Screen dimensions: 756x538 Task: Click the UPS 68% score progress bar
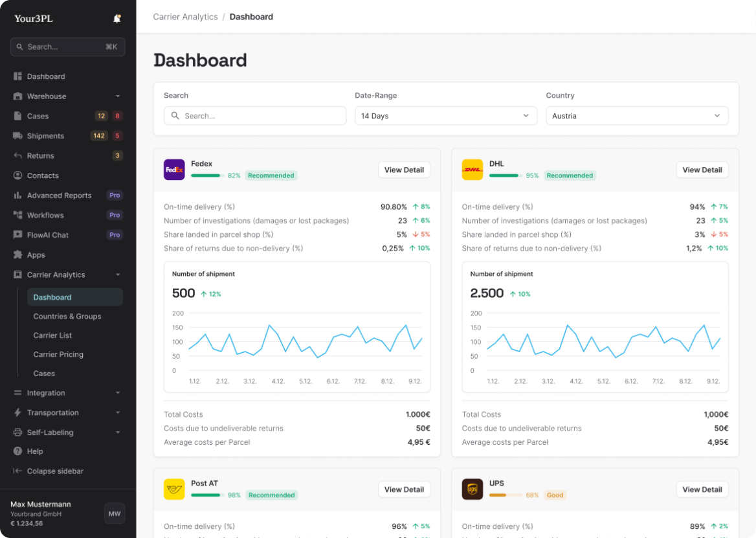[x=506, y=495]
